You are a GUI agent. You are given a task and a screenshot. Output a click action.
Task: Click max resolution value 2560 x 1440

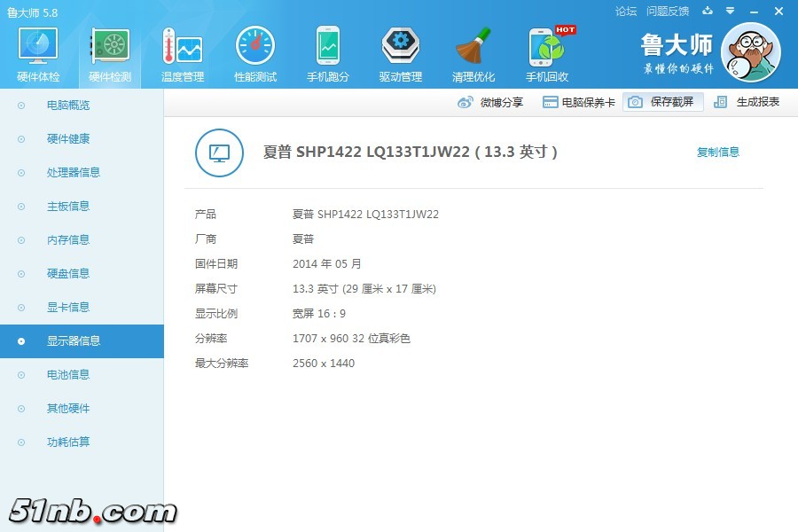point(324,364)
